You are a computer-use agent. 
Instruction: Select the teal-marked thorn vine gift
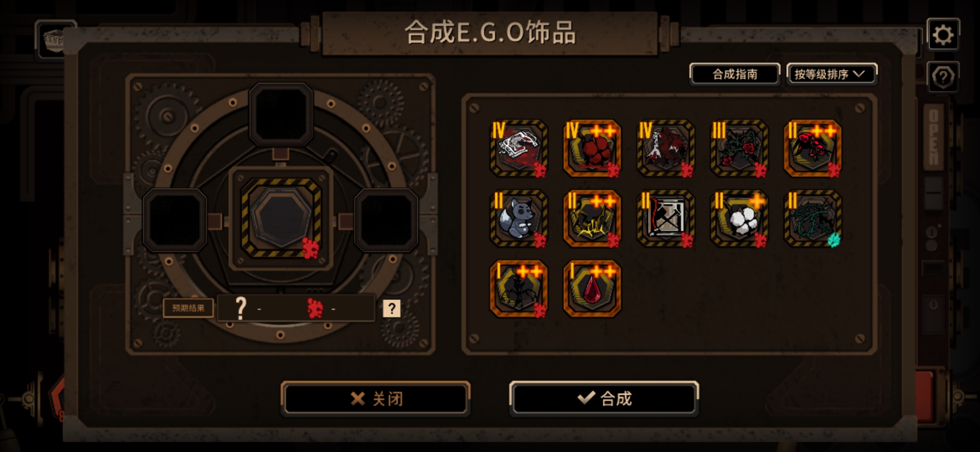pos(812,218)
